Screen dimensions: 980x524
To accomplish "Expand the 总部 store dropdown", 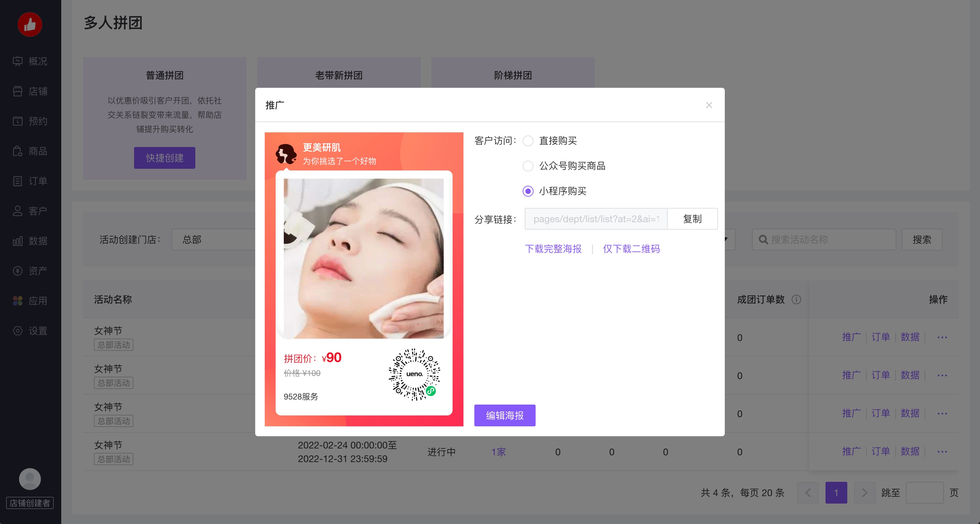I will click(213, 240).
